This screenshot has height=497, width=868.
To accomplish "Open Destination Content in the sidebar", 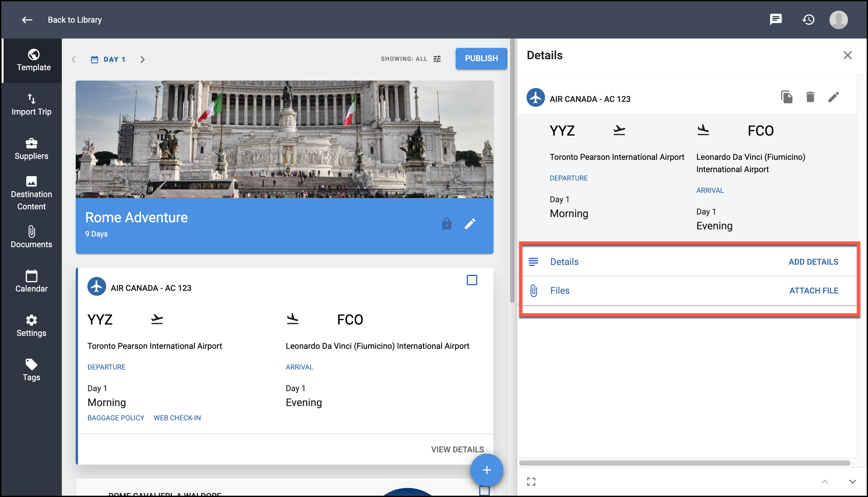I will point(31,193).
